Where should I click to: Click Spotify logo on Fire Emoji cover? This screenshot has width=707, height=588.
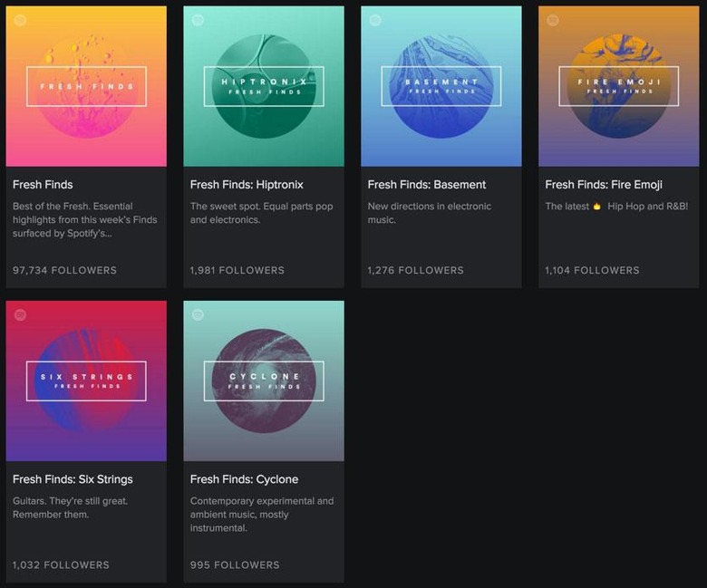[x=553, y=20]
